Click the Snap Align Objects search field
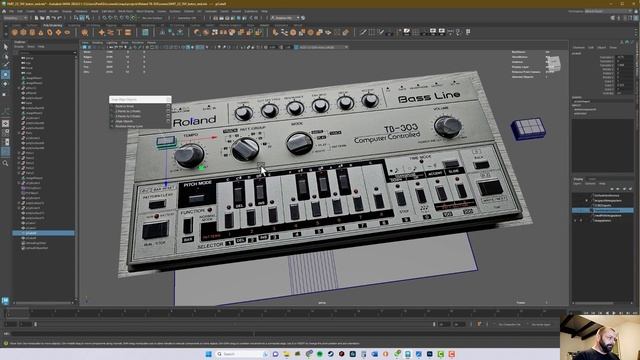 coord(140,99)
